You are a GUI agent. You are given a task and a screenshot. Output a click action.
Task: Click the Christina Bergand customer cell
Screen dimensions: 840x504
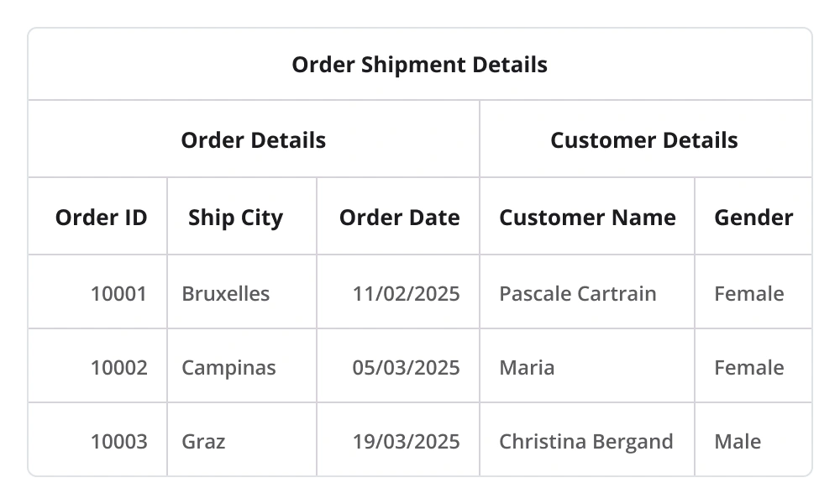[x=586, y=441]
